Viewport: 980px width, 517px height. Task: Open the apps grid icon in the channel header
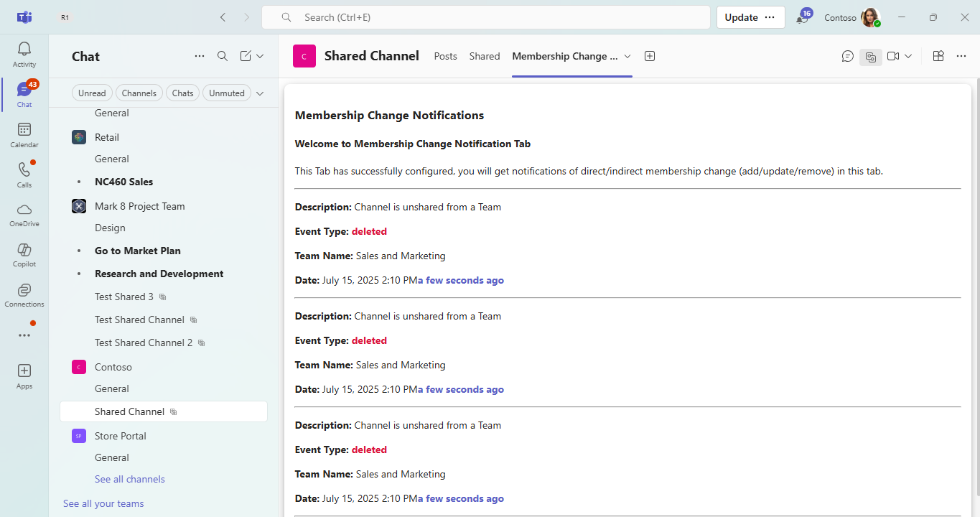[x=938, y=56]
